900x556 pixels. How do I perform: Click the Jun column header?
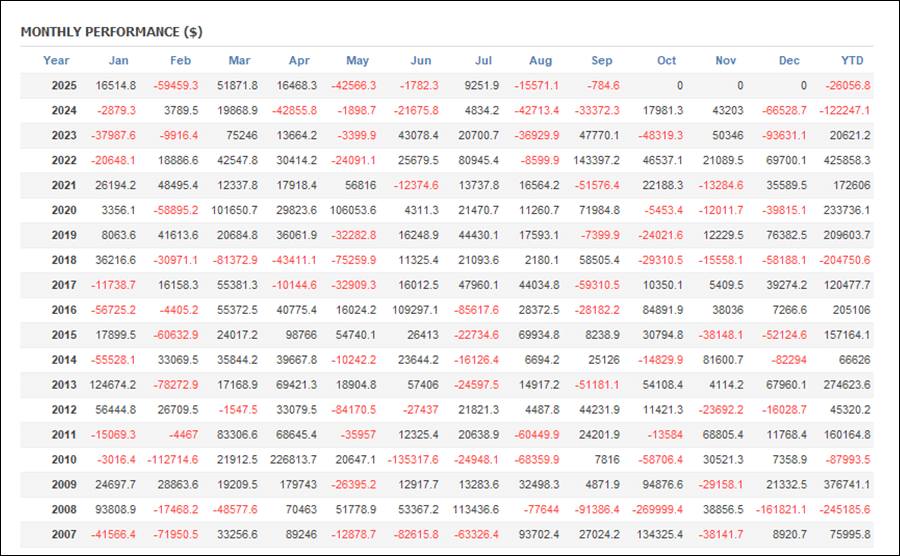[x=421, y=61]
